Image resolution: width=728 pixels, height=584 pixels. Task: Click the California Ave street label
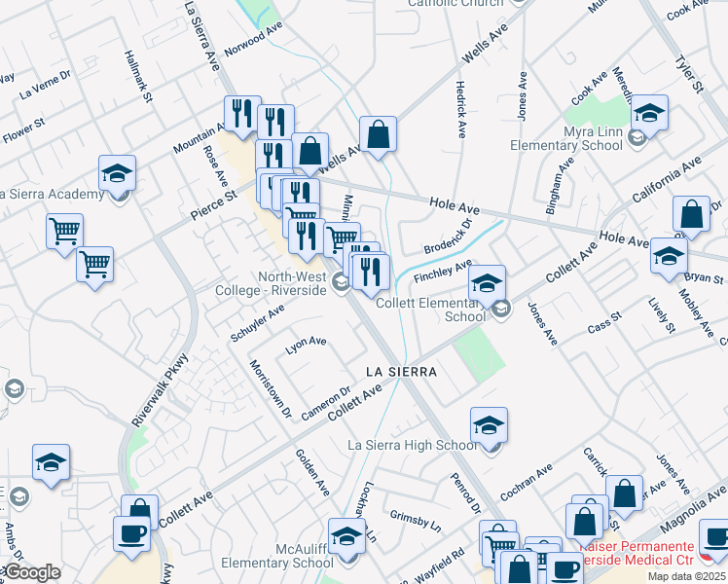coord(667,180)
